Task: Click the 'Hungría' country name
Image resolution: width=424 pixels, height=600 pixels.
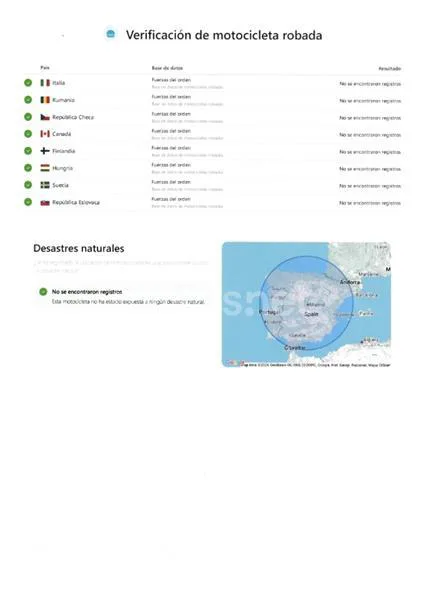Action: pyautogui.click(x=62, y=168)
